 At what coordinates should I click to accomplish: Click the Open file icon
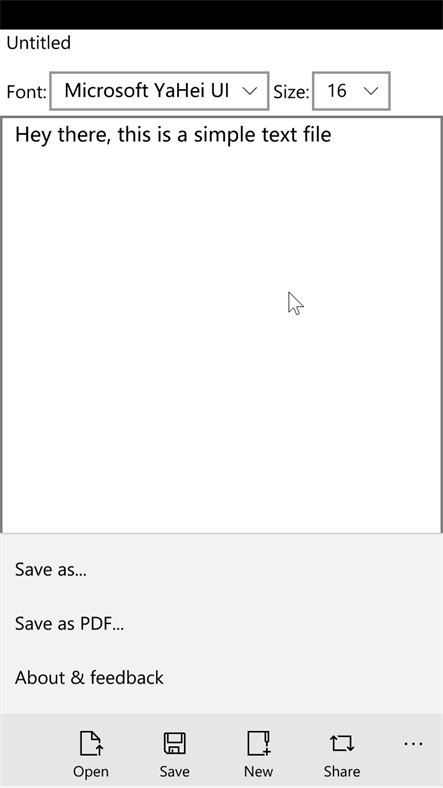pyautogui.click(x=91, y=743)
